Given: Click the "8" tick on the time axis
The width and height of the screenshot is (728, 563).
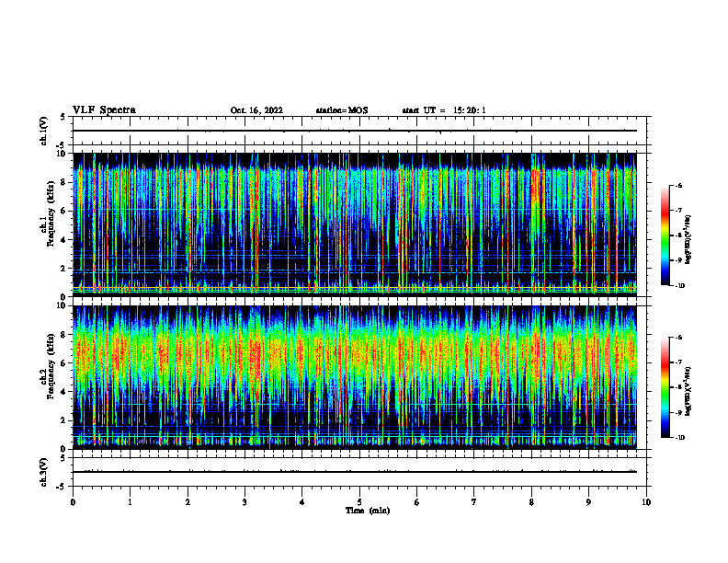Looking at the screenshot, I should [531, 502].
